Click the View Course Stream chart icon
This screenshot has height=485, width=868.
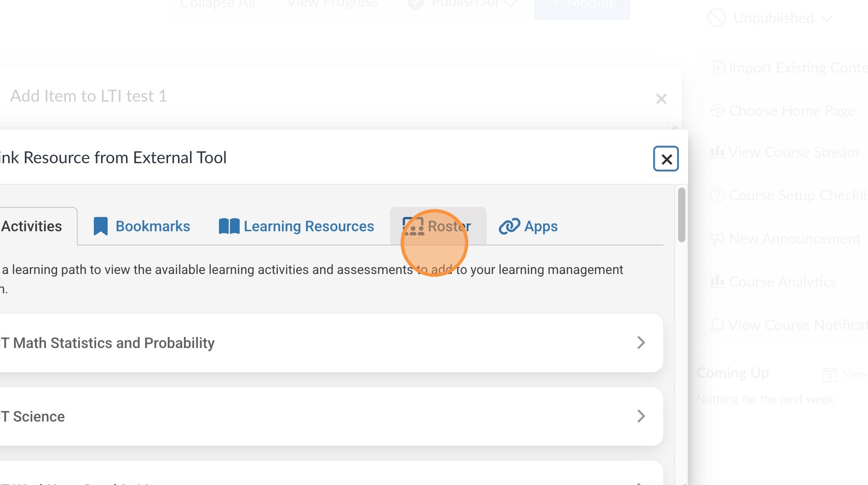[x=717, y=152]
